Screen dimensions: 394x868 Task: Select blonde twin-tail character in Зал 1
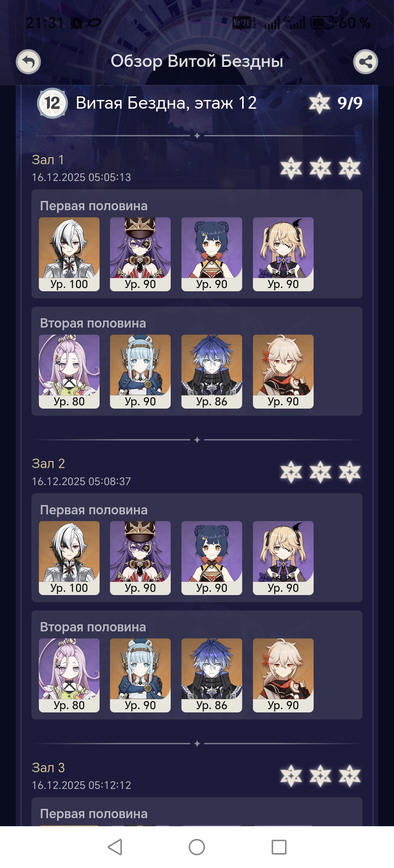(283, 254)
